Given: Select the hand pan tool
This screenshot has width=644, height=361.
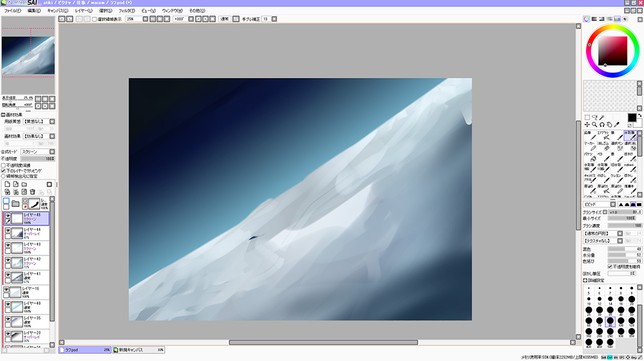Looking at the screenshot, I should [x=609, y=125].
